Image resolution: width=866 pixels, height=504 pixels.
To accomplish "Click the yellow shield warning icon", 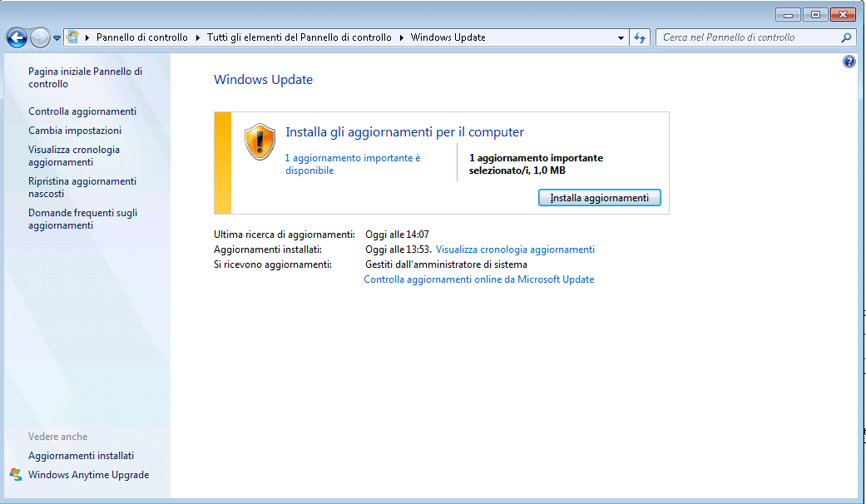I will click(x=260, y=142).
